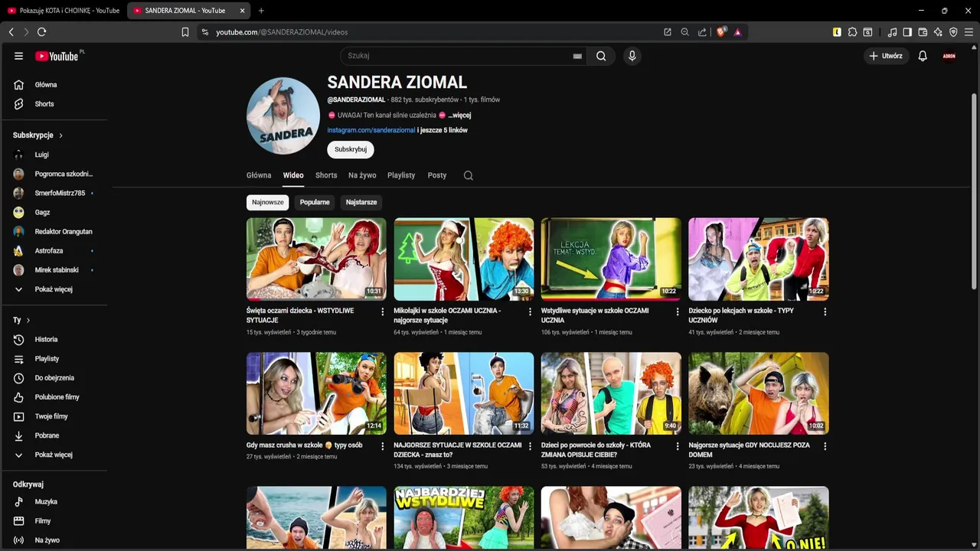980x551 pixels.
Task: Click the browser address bar URL
Action: (x=282, y=32)
